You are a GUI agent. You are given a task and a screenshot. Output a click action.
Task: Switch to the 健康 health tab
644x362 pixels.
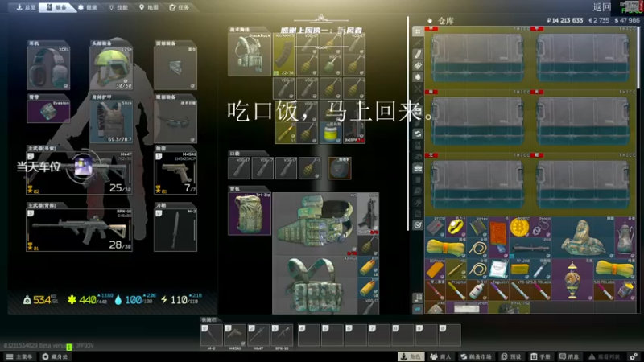(x=88, y=7)
